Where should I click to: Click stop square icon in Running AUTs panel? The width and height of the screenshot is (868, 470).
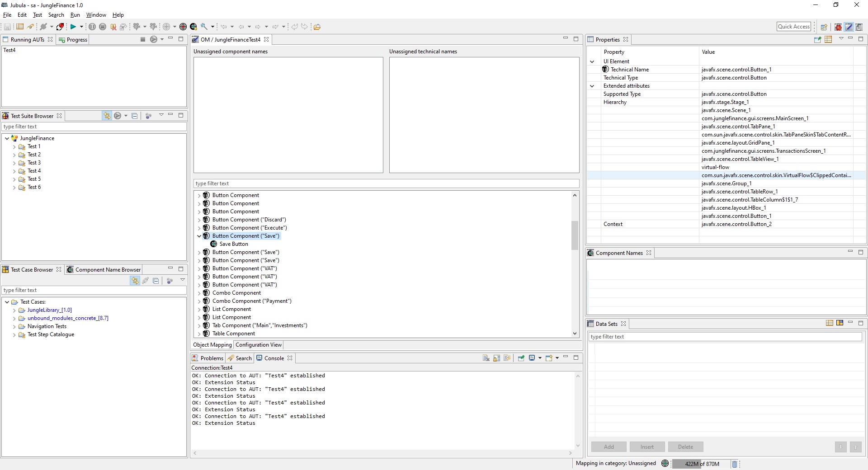(143, 39)
